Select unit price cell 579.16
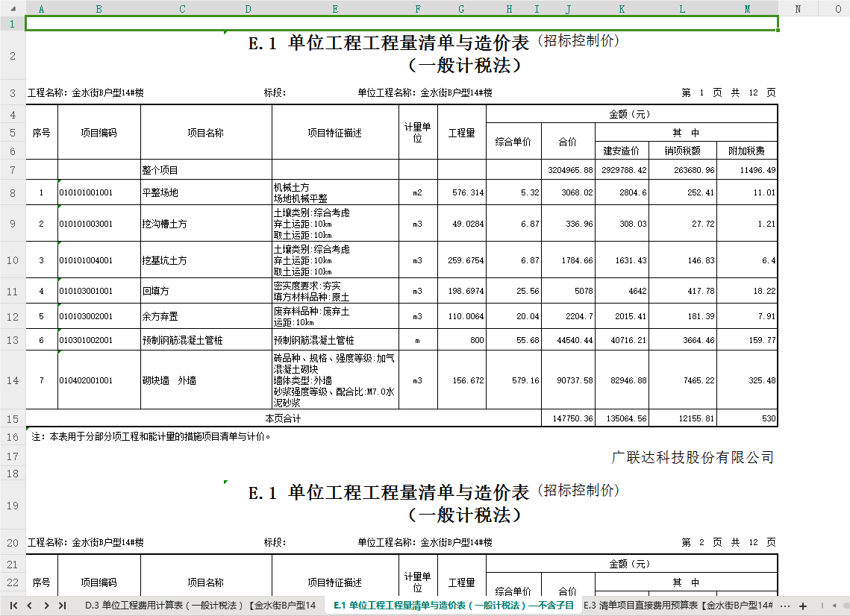The image size is (850, 616). point(514,380)
